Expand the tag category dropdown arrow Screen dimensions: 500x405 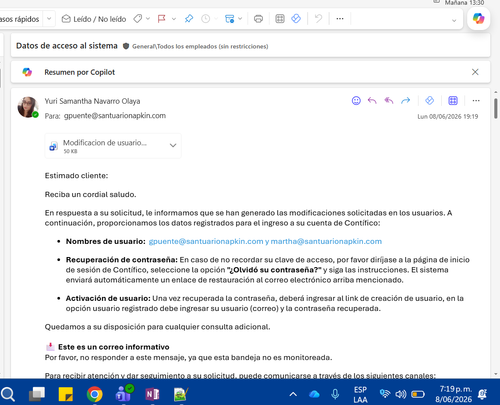point(148,19)
